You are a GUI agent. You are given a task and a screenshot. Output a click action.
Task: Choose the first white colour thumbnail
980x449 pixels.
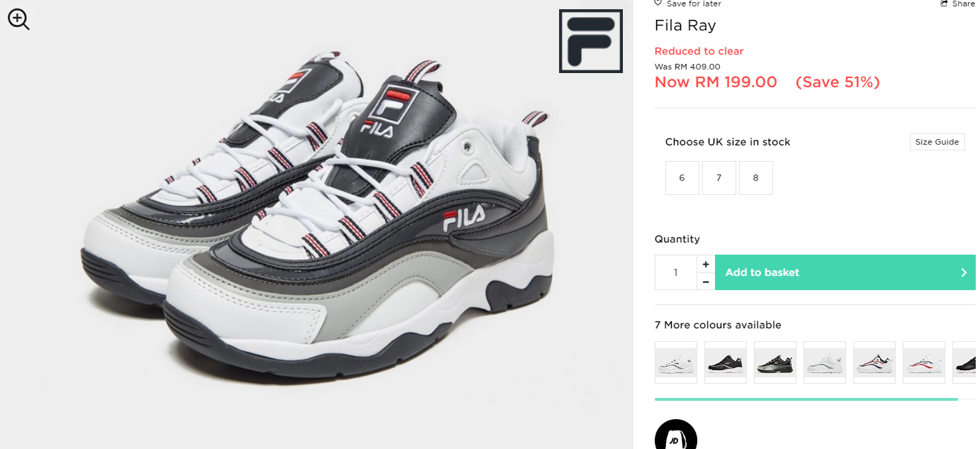click(676, 362)
